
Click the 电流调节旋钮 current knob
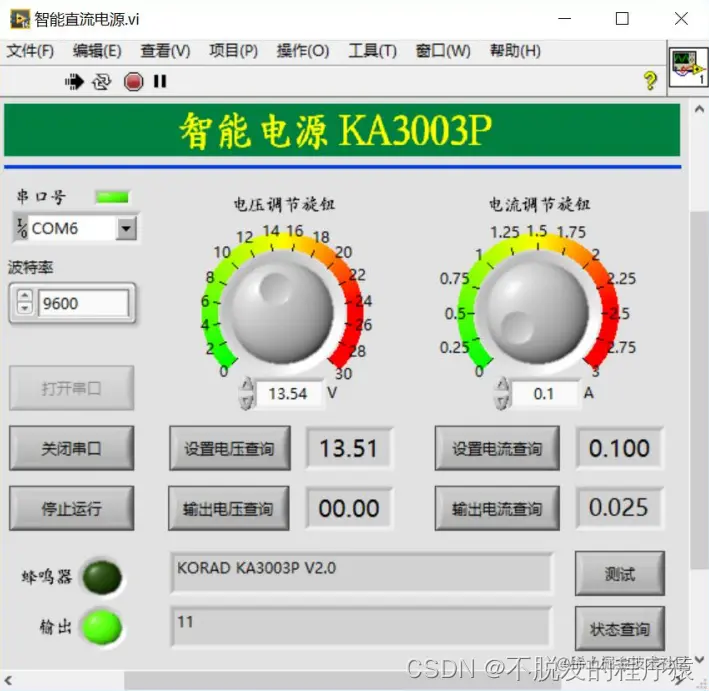click(538, 312)
